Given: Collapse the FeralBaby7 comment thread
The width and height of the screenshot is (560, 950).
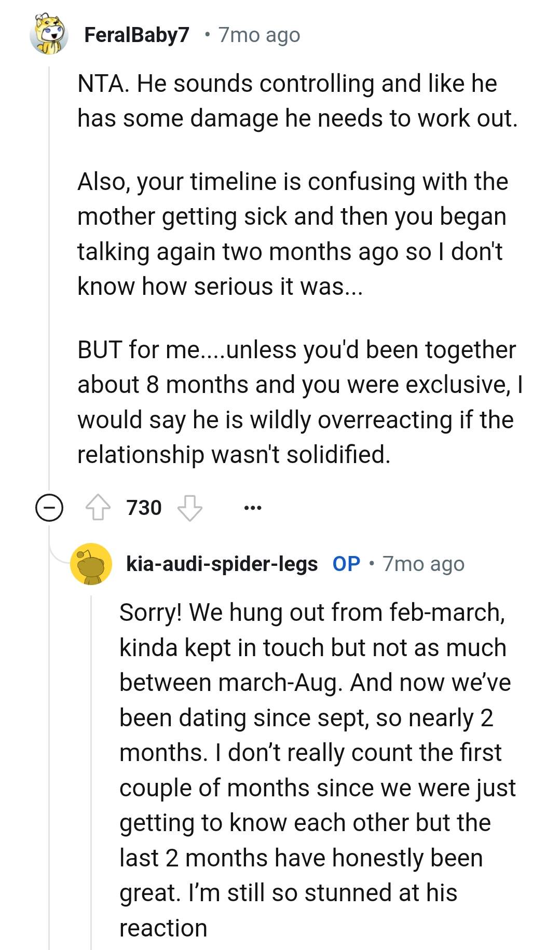Looking at the screenshot, I should tap(49, 507).
